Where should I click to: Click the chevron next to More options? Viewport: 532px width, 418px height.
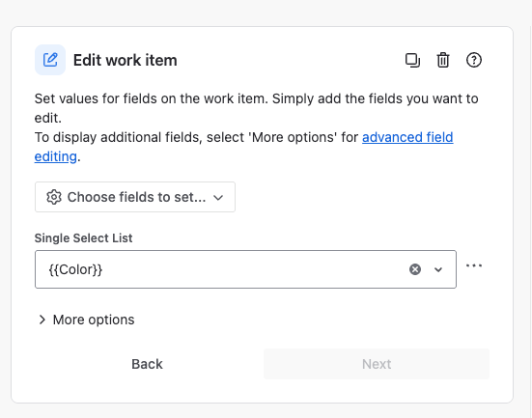tap(42, 320)
